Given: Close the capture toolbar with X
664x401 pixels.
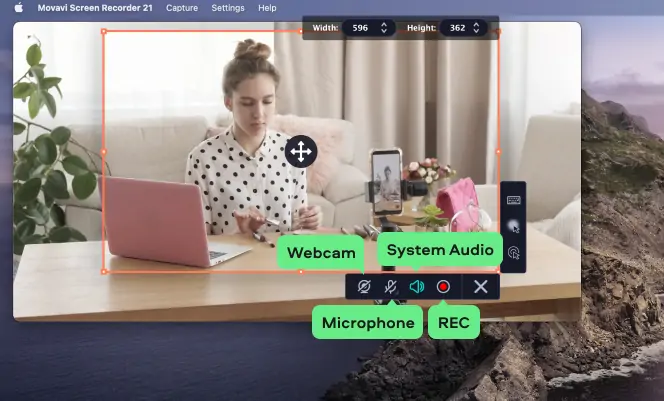Looking at the screenshot, I should (x=481, y=287).
